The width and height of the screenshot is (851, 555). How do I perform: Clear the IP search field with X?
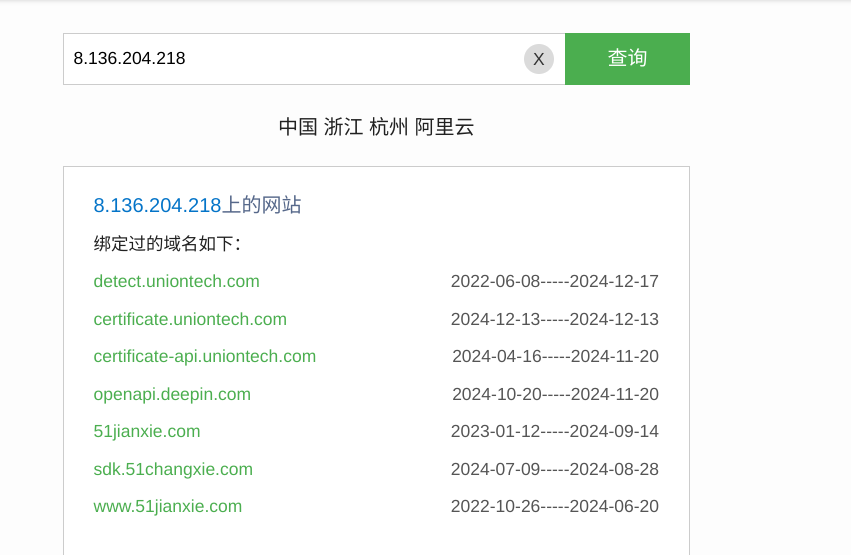tap(538, 59)
